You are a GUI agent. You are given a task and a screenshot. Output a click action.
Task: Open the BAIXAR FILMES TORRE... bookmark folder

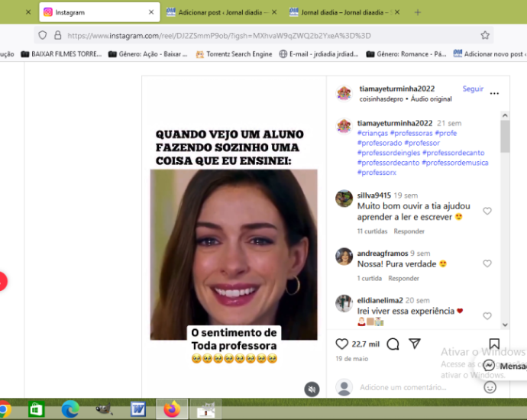pyautogui.click(x=61, y=54)
